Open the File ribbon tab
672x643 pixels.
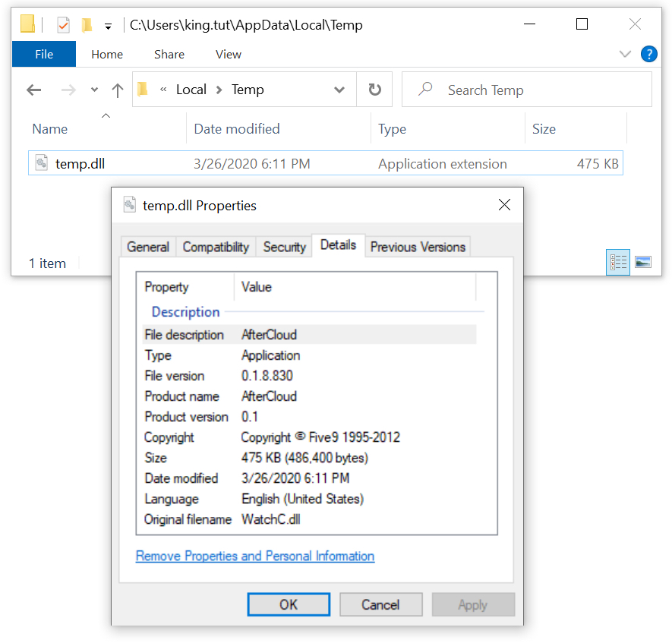pos(44,55)
